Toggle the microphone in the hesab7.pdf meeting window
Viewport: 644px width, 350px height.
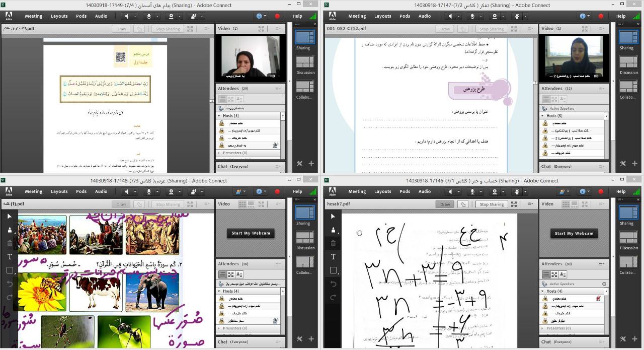(x=472, y=191)
